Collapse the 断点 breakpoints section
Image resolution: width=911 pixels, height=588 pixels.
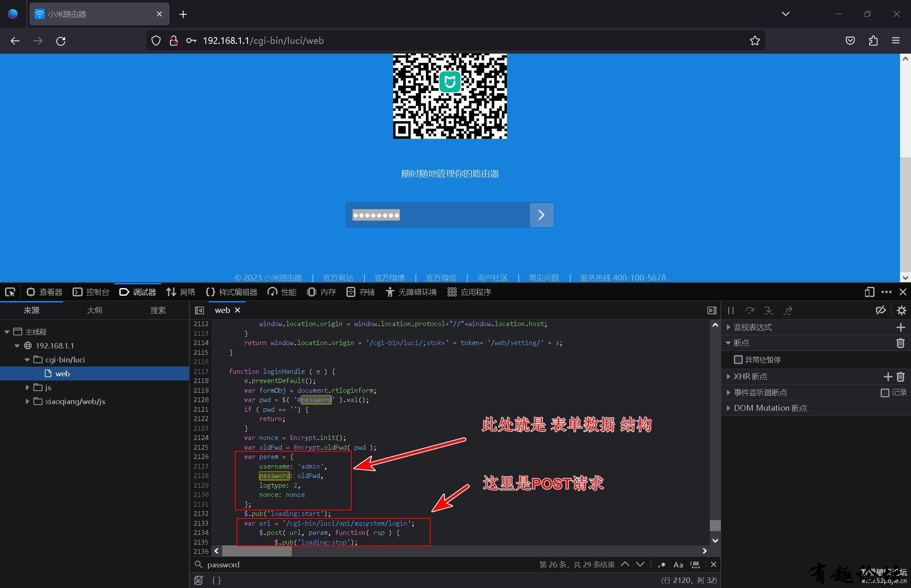pyautogui.click(x=728, y=343)
